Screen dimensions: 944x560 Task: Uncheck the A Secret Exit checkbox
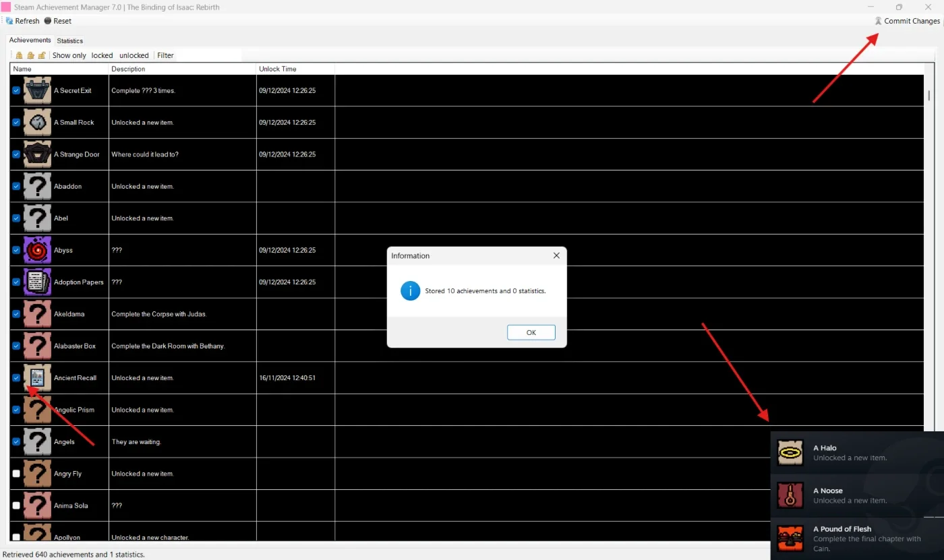pyautogui.click(x=16, y=90)
